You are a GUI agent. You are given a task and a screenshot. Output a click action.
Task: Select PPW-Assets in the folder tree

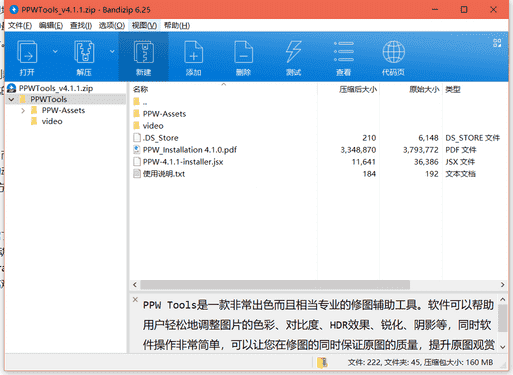point(63,110)
